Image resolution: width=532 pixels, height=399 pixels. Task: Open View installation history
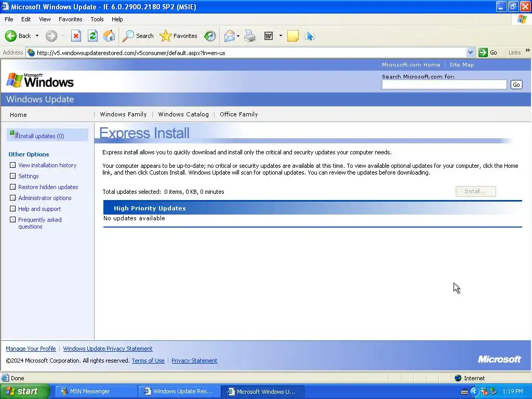[47, 165]
